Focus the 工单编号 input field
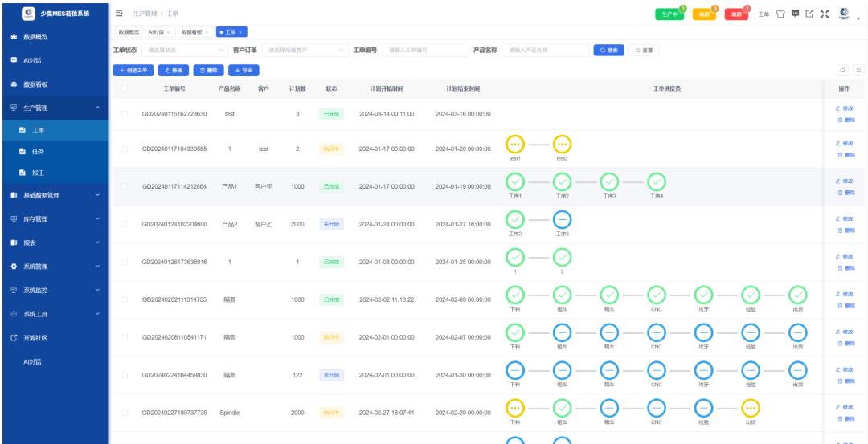The width and height of the screenshot is (868, 444). [x=425, y=50]
